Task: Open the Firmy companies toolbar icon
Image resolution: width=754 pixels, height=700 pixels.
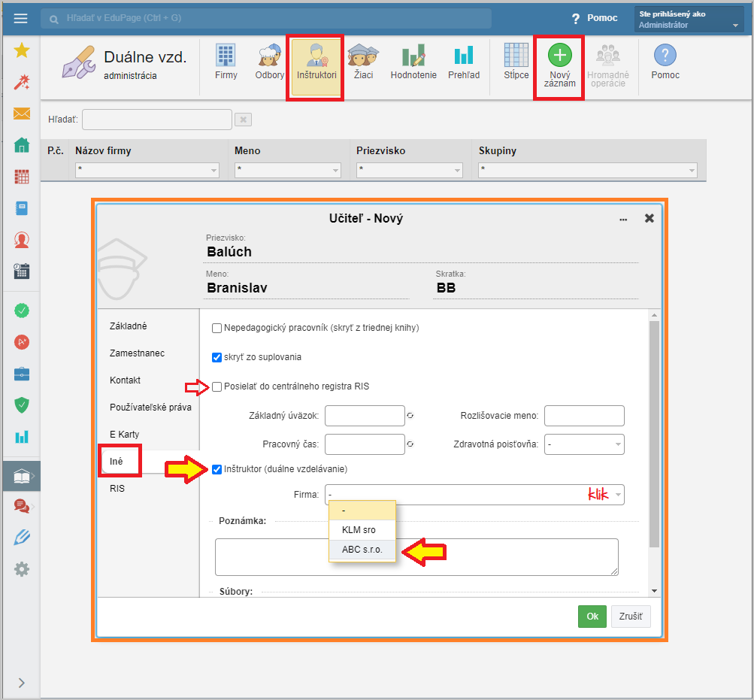Action: click(226, 62)
